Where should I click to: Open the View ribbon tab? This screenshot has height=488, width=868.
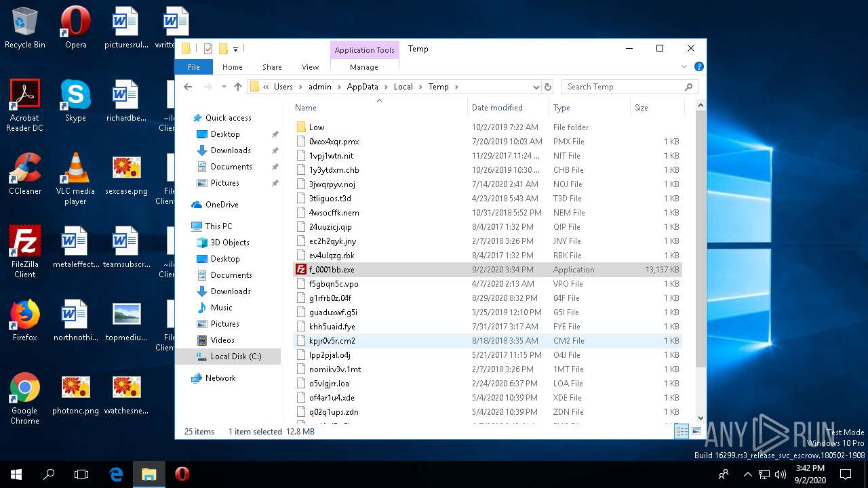310,67
